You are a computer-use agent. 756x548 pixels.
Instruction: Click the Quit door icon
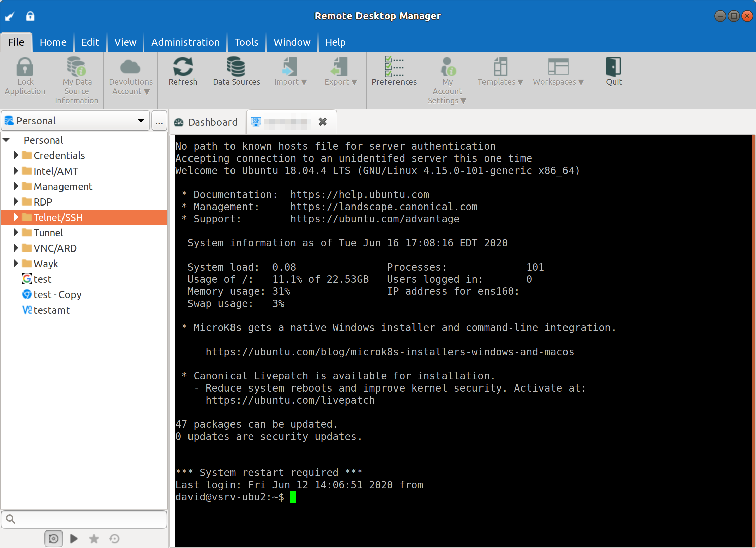point(614,67)
